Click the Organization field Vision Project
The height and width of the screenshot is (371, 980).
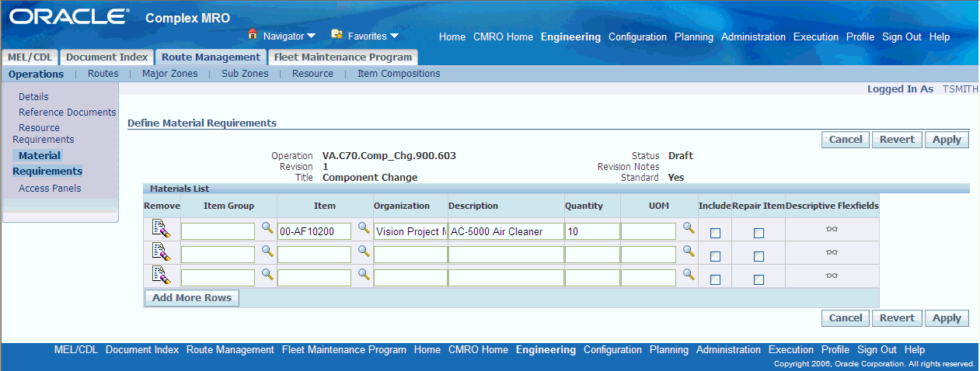[x=410, y=231]
